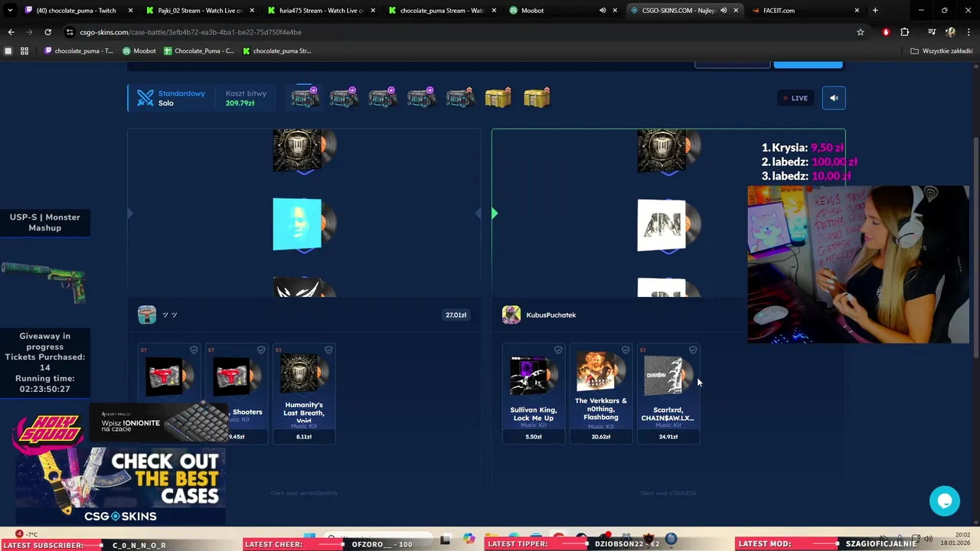
Task: Click the crossed swords Standardowy Solo icon
Action: pyautogui.click(x=145, y=98)
